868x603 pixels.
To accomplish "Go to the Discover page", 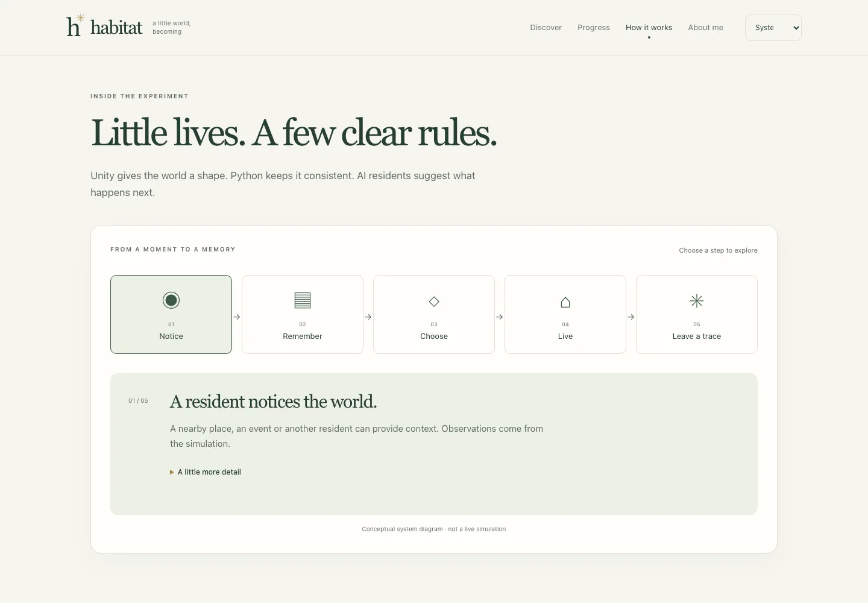I will 546,28.
